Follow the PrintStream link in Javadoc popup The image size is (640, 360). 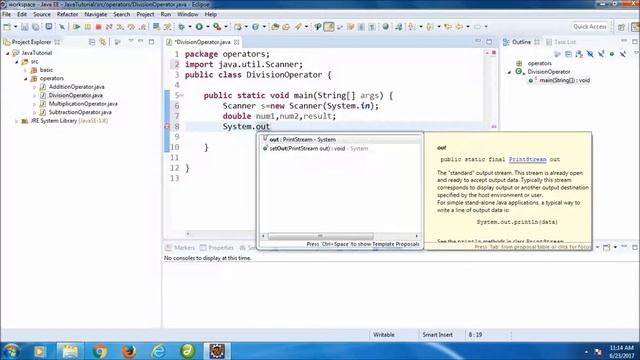(527, 160)
